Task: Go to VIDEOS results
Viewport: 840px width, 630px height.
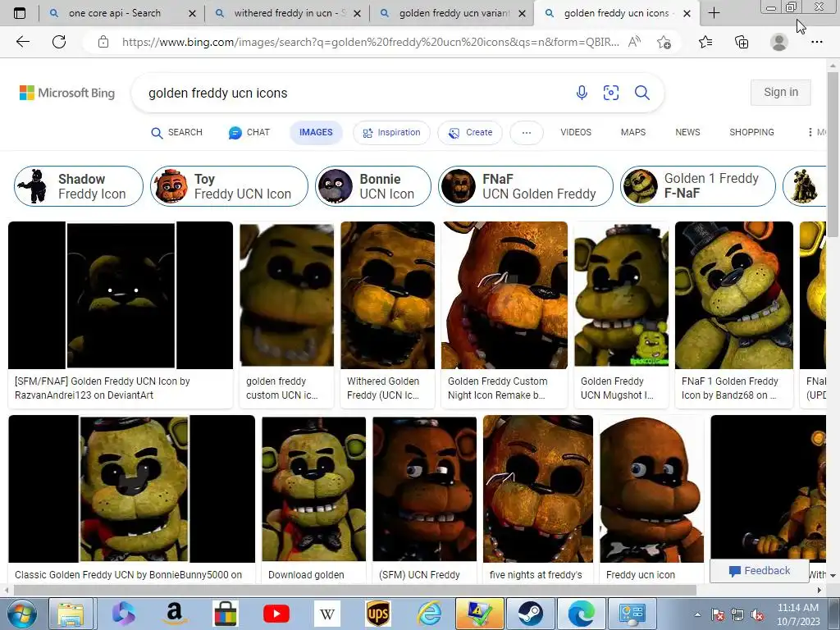Action: coord(576,132)
